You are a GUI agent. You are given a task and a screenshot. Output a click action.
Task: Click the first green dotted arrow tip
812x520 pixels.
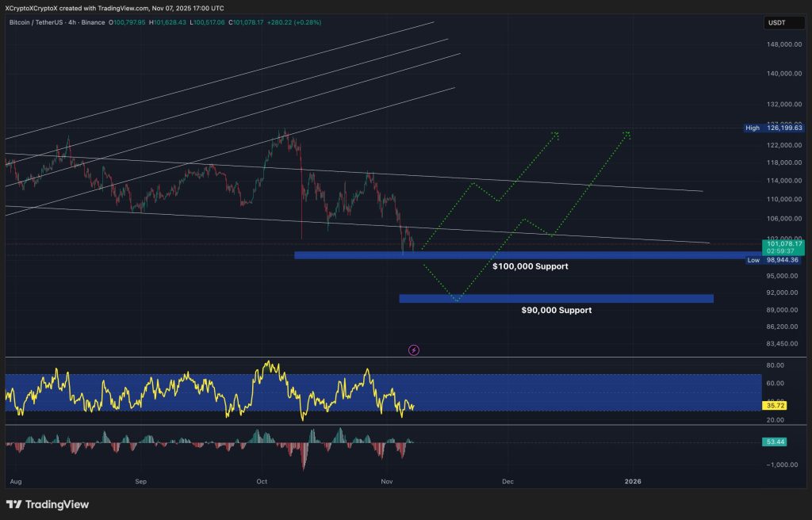(556, 133)
